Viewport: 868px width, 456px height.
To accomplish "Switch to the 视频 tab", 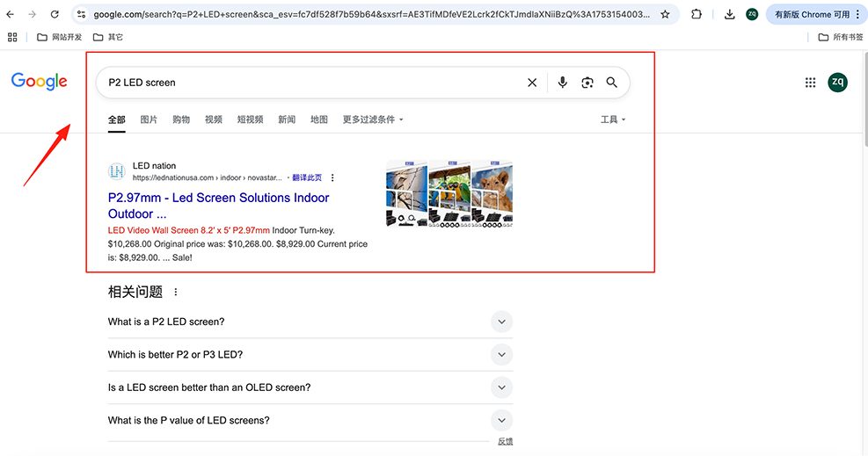I will (214, 119).
